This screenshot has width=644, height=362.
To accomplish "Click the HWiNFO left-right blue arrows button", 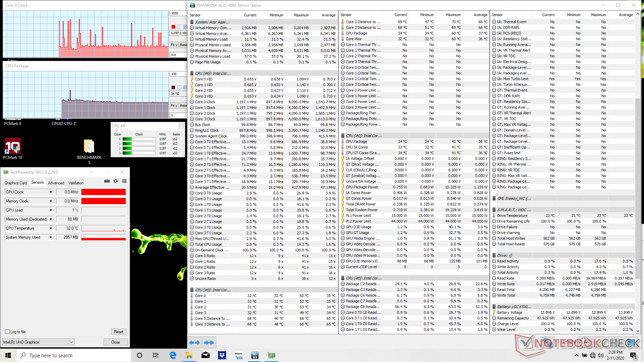I will [x=195, y=343].
